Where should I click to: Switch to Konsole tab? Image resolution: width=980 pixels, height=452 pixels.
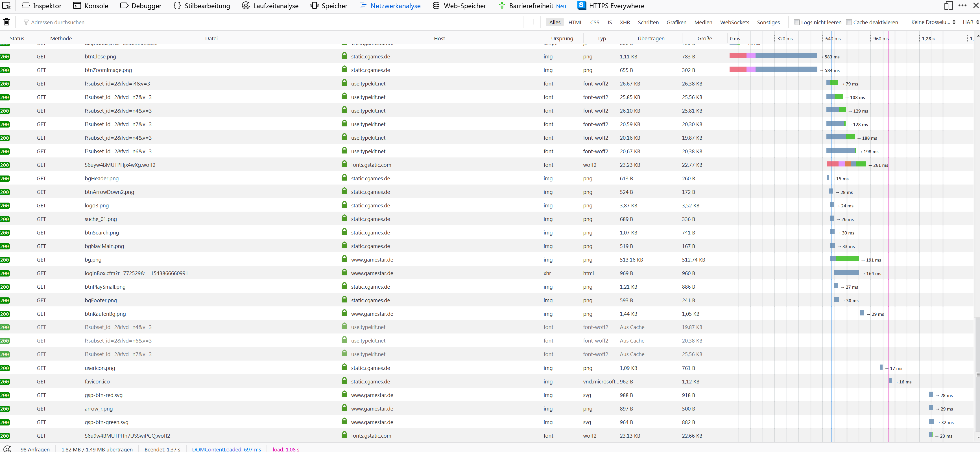point(91,6)
